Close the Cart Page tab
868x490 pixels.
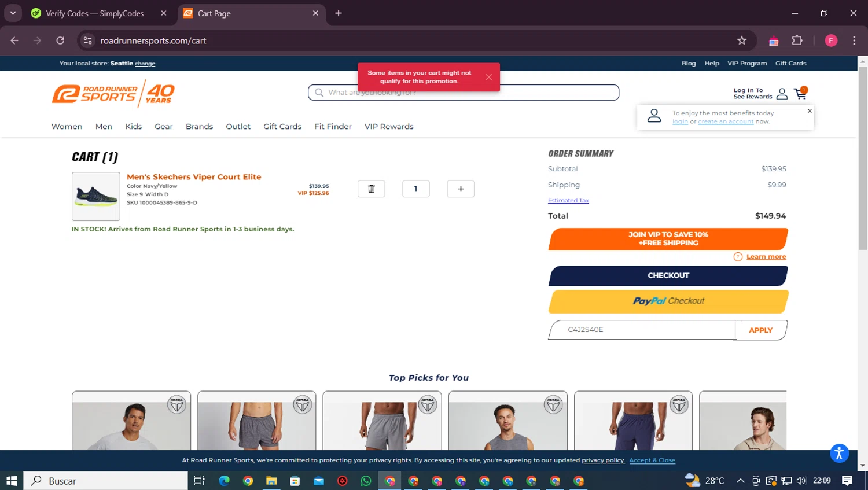pyautogui.click(x=315, y=13)
